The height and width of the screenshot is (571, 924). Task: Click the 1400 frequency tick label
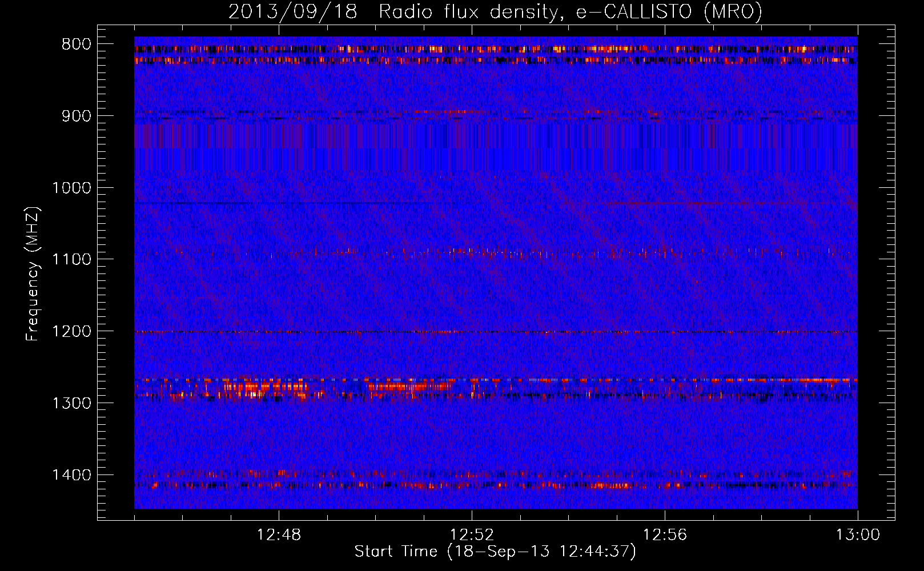point(71,475)
